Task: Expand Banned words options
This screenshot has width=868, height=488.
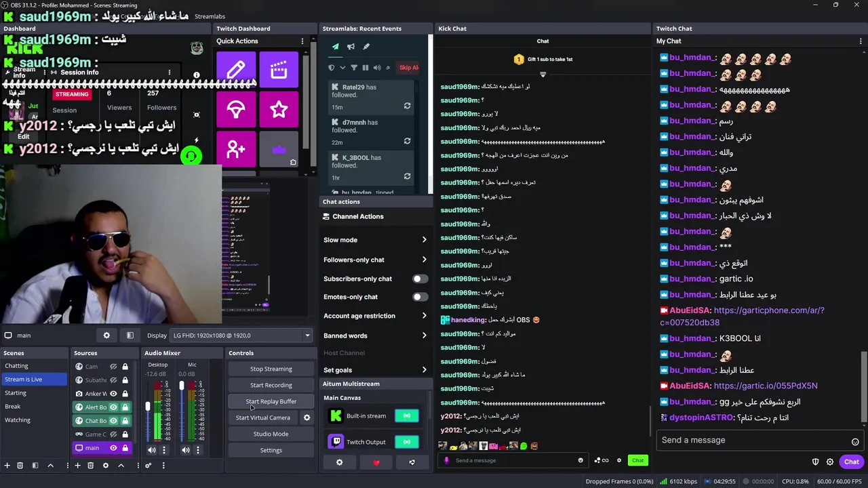Action: pos(425,335)
